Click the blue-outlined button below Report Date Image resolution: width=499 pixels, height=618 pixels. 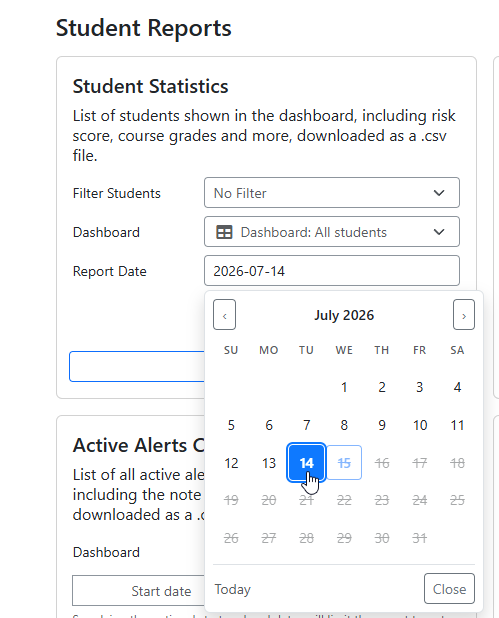coord(137,367)
